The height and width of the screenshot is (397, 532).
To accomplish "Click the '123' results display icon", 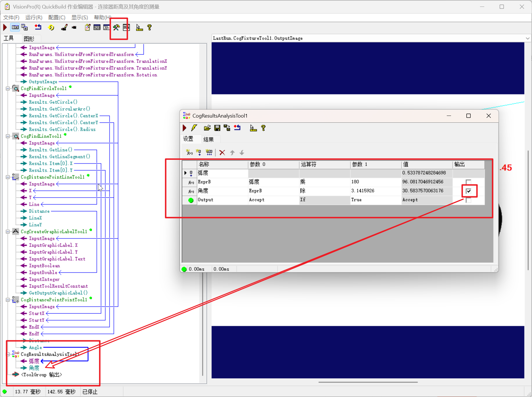I will [97, 28].
